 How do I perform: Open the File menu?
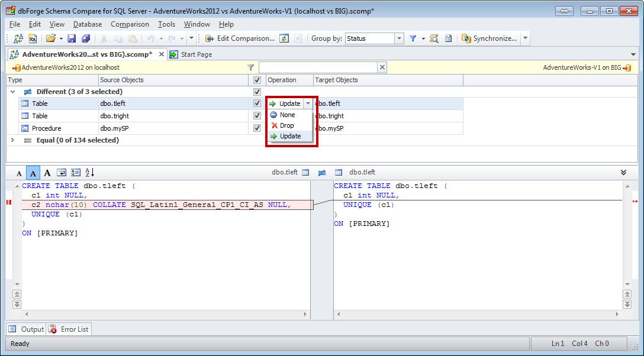point(14,24)
